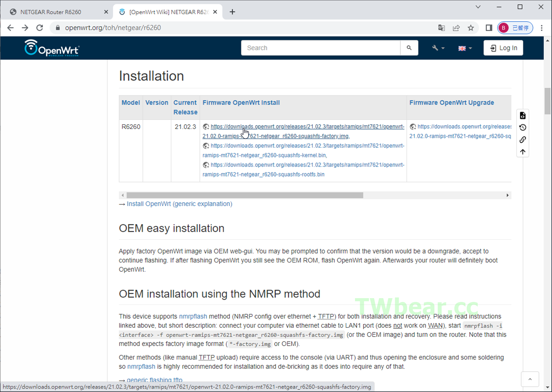The width and height of the screenshot is (552, 392).
Task: Download the squashfs-kernel.bin firmware link
Action: tap(304, 150)
